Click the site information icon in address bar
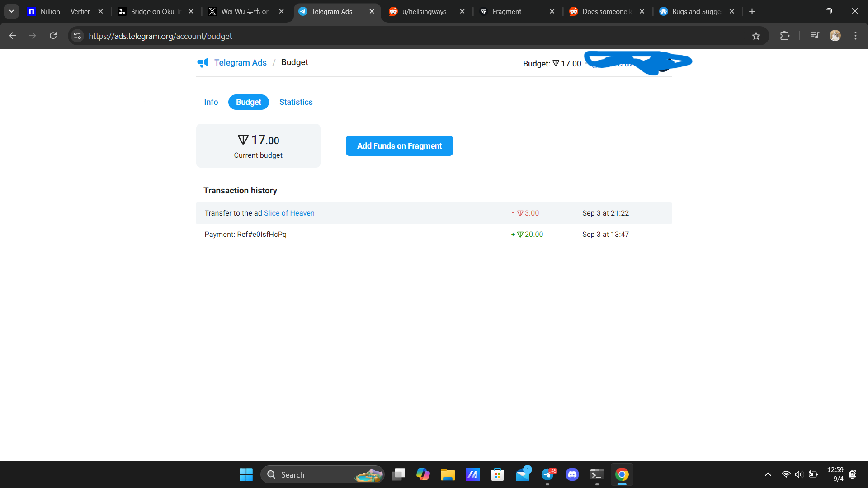The width and height of the screenshot is (868, 488). 77,36
